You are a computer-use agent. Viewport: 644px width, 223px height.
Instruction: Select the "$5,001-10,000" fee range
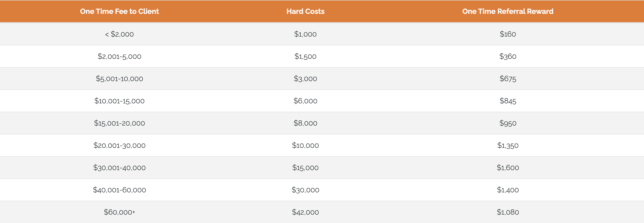click(x=119, y=79)
